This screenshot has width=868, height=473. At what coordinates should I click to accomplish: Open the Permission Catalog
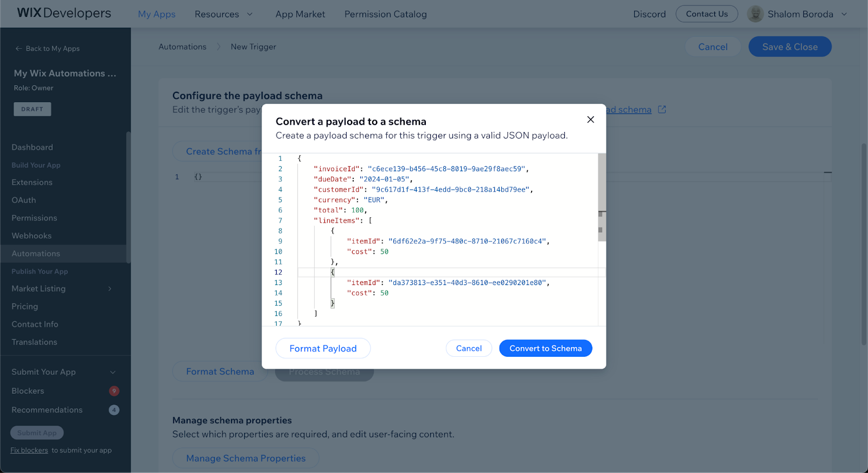point(386,14)
